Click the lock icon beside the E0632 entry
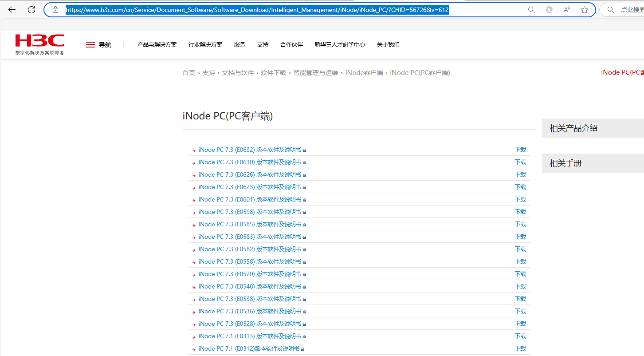The width and height of the screenshot is (644, 356). [x=305, y=150]
